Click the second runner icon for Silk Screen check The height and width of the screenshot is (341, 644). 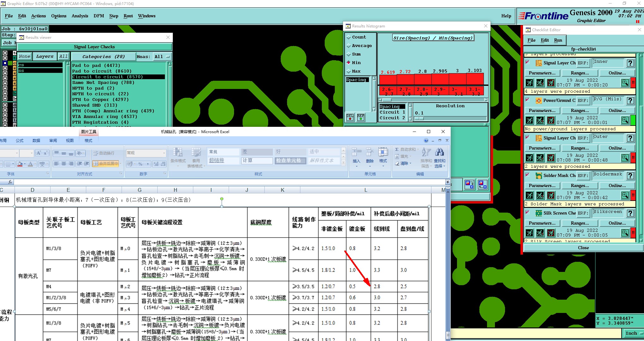tap(540, 233)
